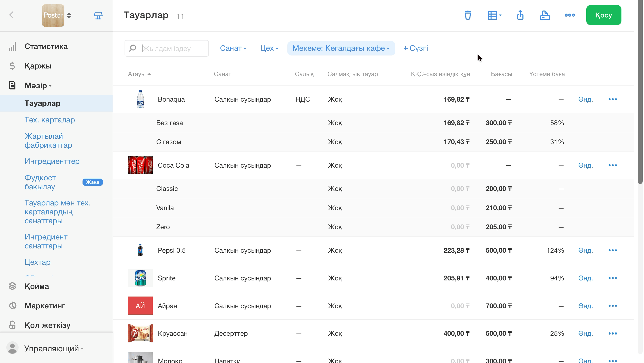The height and width of the screenshot is (363, 644).
Task: Expand the Санат filter dropdown
Action: pos(233,48)
